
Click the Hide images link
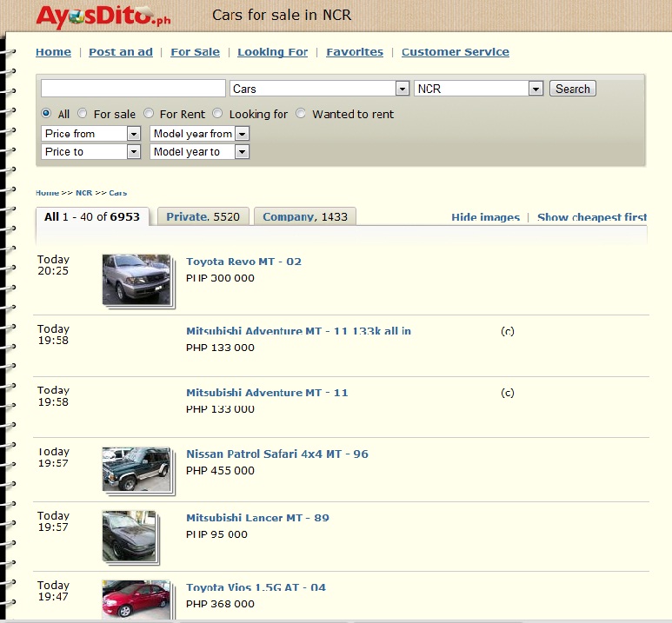click(x=486, y=218)
